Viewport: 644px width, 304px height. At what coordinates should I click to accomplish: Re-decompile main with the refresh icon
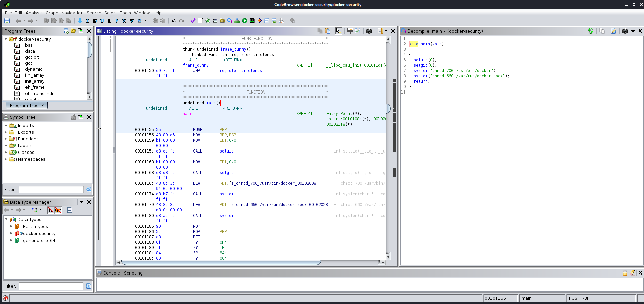tap(591, 31)
